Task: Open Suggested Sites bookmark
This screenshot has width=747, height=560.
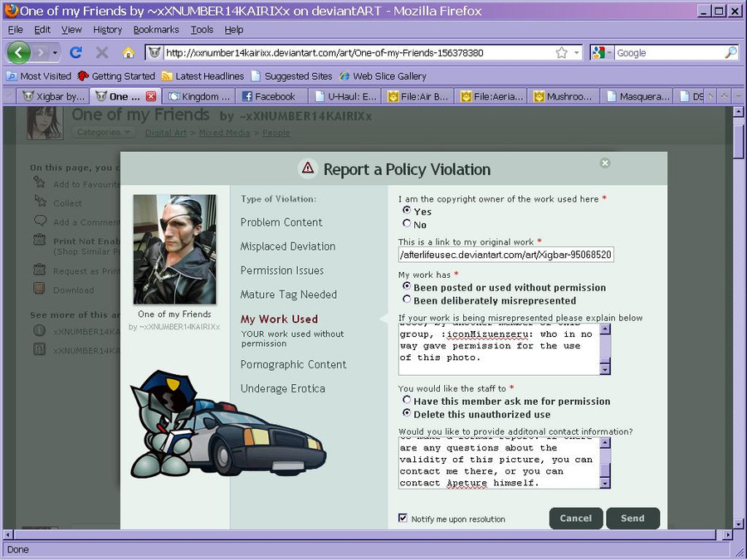Action: point(291,75)
